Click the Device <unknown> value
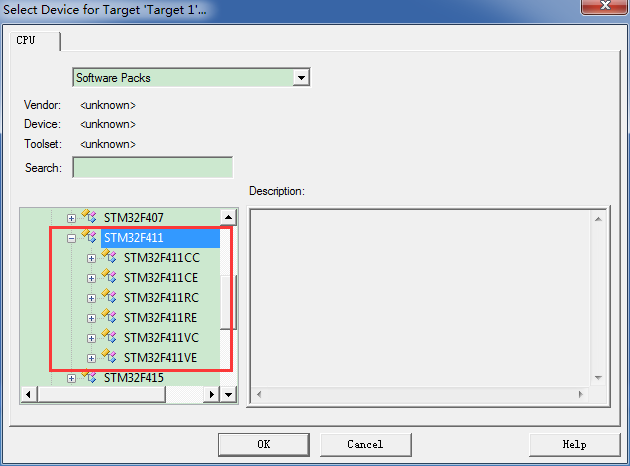Image resolution: width=630 pixels, height=466 pixels. coord(108,124)
